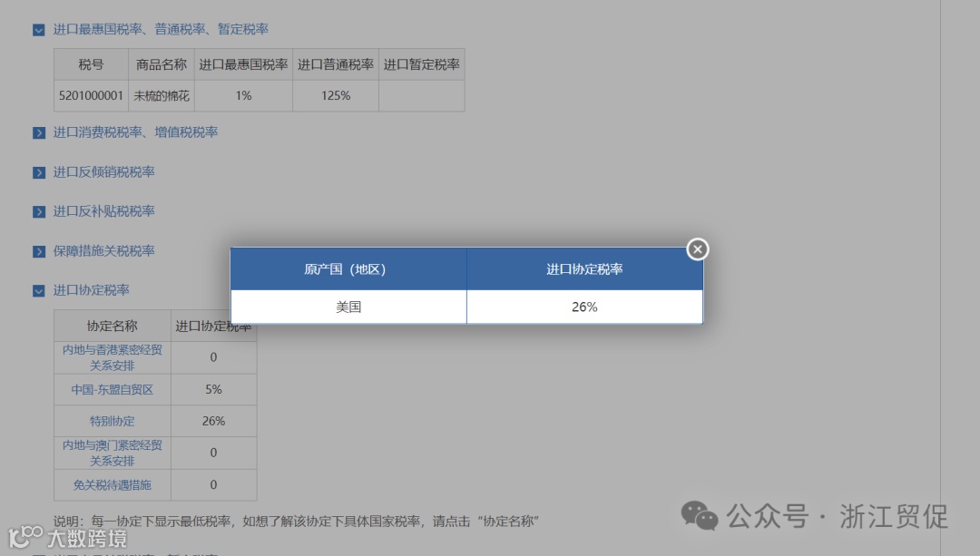Click the 进口反倾销税税率 section title
The image size is (980, 556).
pos(103,171)
